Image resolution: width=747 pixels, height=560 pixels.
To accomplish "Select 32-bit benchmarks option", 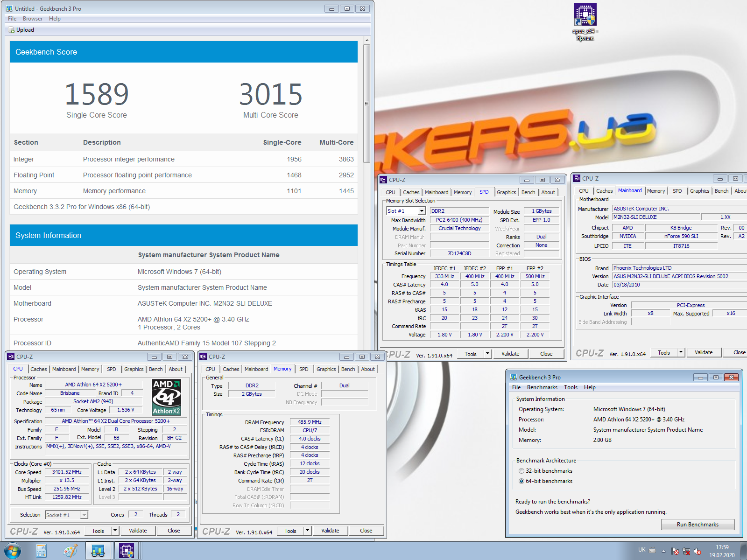I will coord(521,471).
